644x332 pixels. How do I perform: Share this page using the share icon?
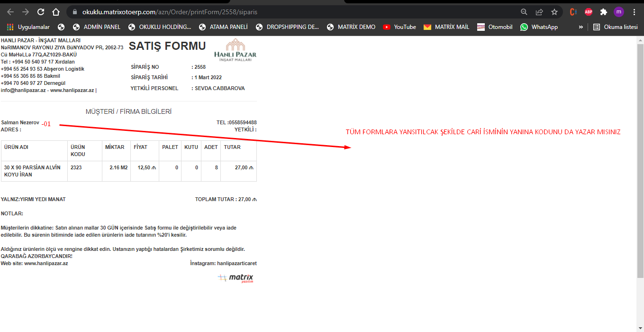539,12
